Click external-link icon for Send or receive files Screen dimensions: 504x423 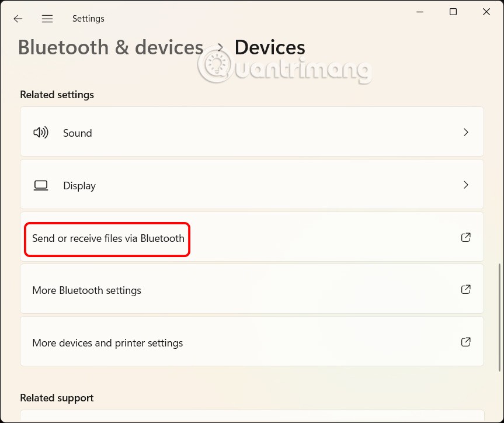pos(466,237)
